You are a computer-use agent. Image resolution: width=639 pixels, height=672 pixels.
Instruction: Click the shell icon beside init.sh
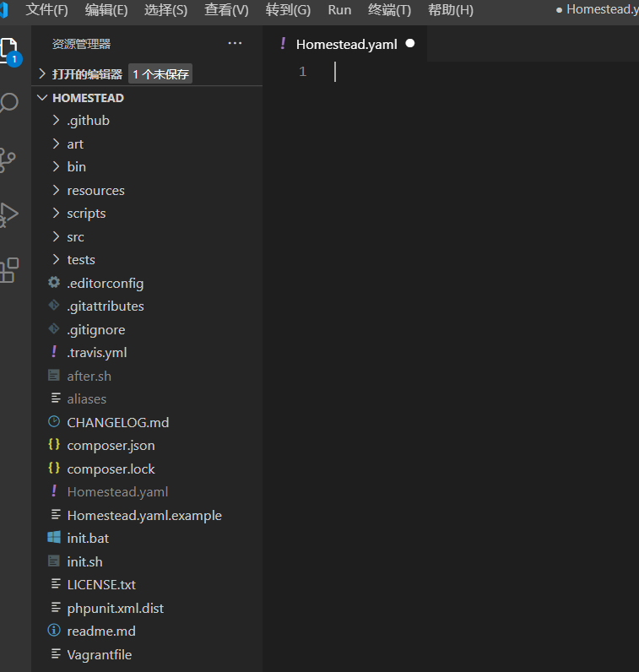tap(54, 561)
